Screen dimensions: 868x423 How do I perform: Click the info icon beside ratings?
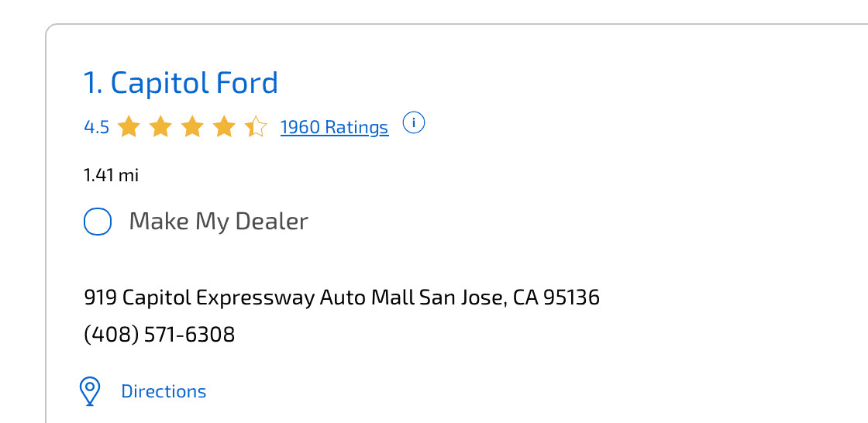point(415,123)
